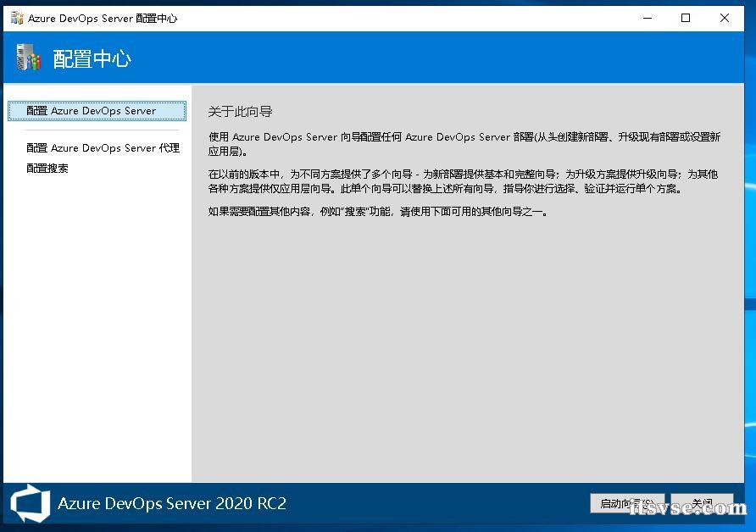Click the 关于此向导 heading text
The width and height of the screenshot is (756, 532).
tap(240, 112)
